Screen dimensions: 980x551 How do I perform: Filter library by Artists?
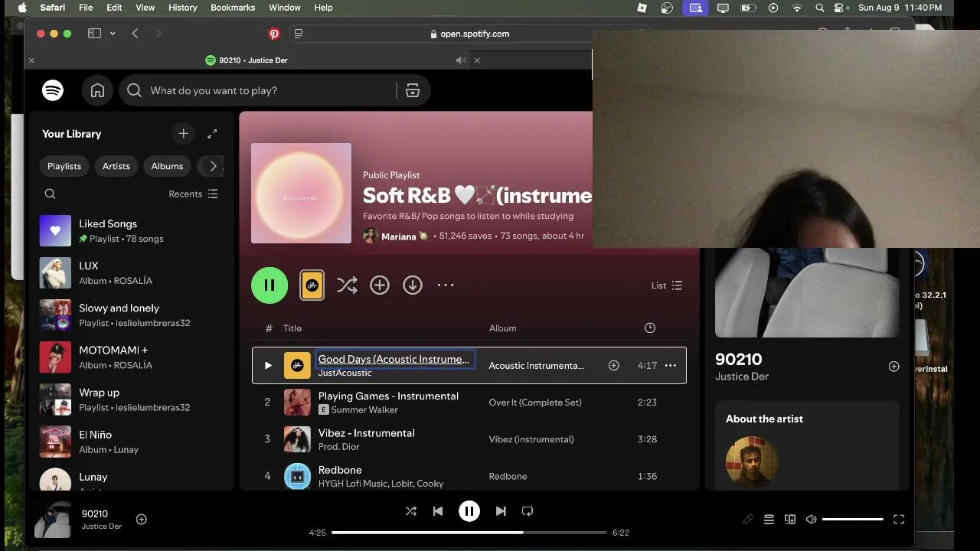coord(116,166)
